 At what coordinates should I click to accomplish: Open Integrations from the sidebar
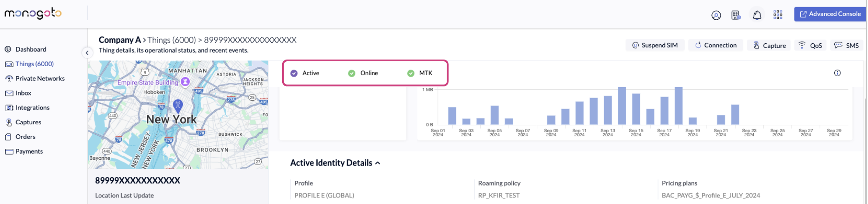(x=32, y=108)
